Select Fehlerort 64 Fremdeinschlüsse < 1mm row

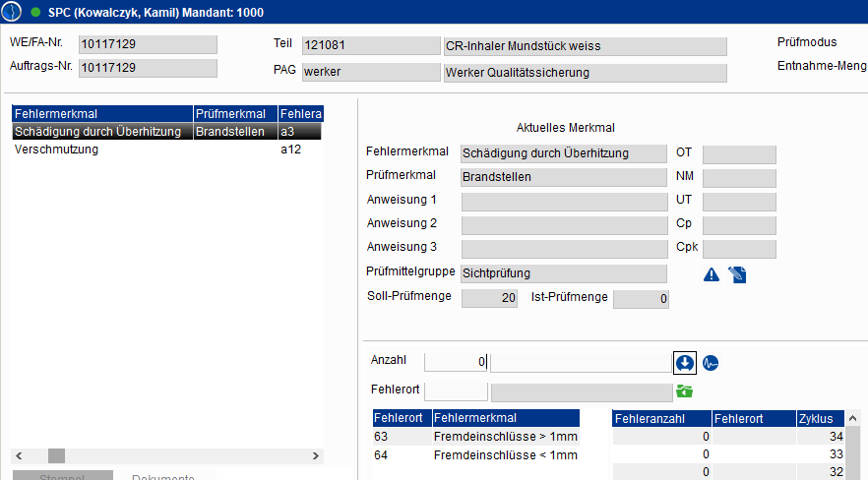475,454
